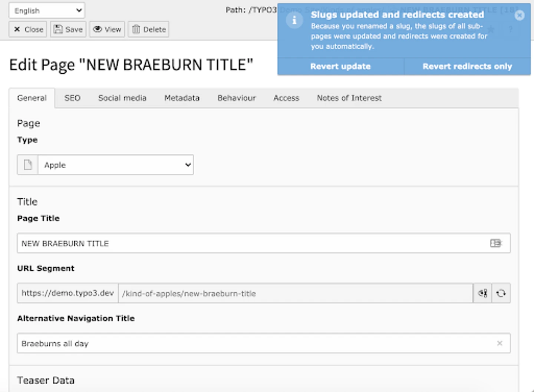
Task: Toggle manual URL segment editing icon
Action: click(x=482, y=293)
